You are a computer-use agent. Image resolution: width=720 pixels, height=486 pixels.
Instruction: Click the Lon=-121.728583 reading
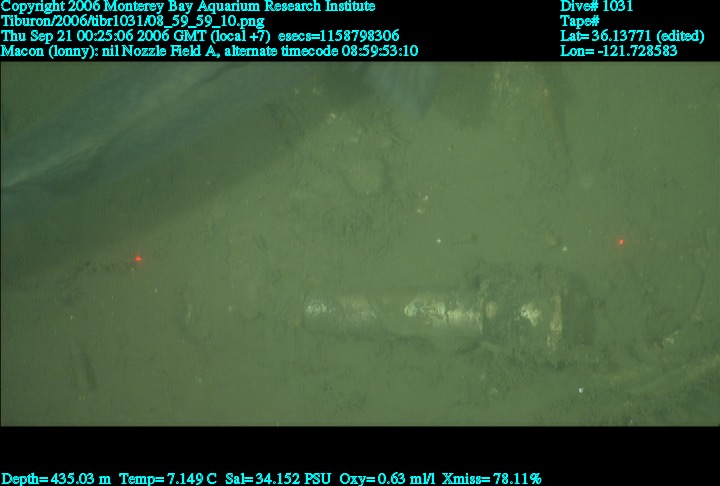(619, 51)
